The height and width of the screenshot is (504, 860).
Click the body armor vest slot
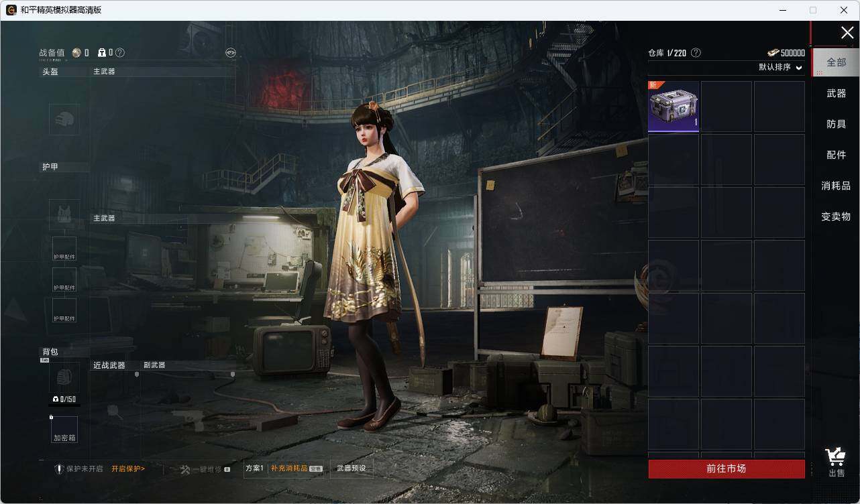pyautogui.click(x=64, y=214)
